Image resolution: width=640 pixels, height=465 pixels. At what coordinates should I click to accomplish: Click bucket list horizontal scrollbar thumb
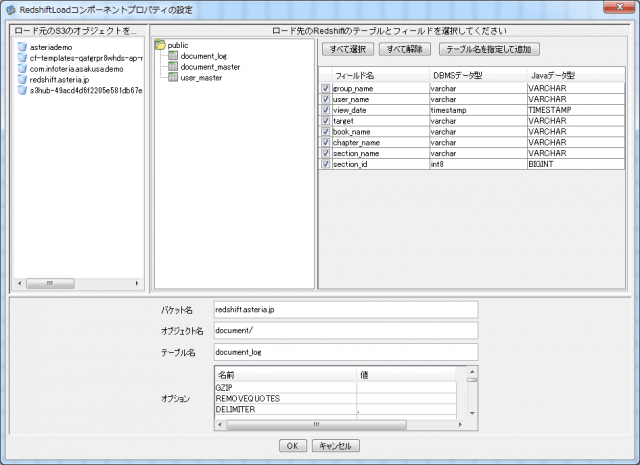click(x=50, y=283)
